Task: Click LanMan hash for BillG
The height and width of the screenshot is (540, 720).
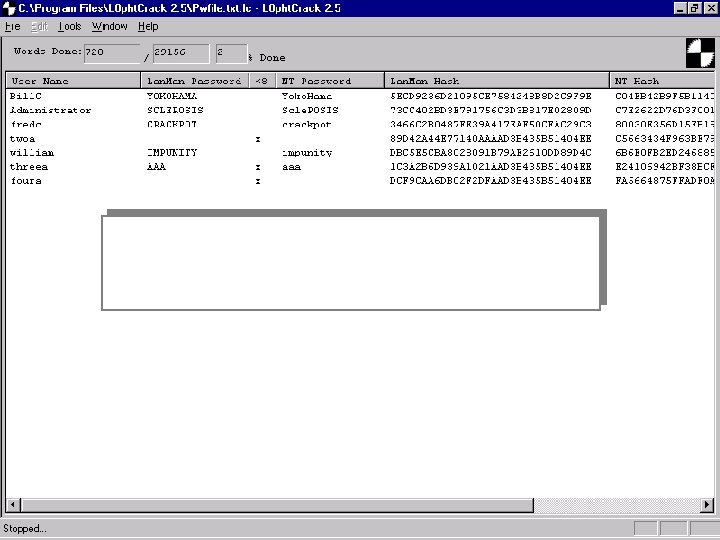Action: [491, 96]
